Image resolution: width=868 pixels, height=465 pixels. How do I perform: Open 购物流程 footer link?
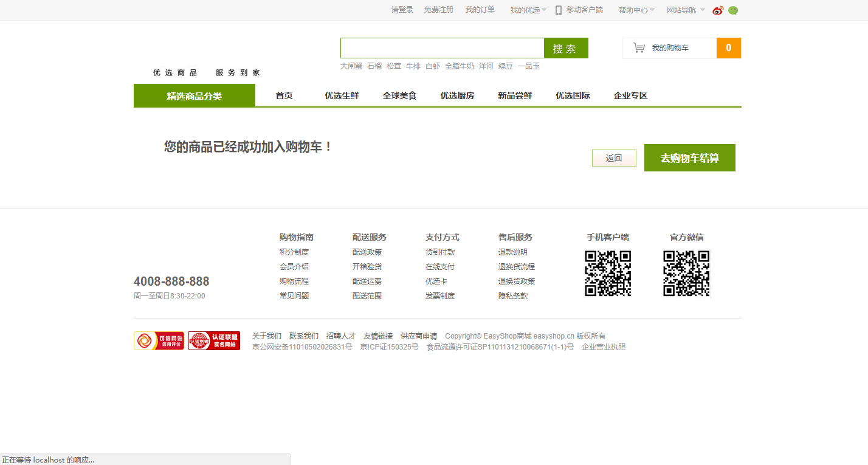coord(294,281)
